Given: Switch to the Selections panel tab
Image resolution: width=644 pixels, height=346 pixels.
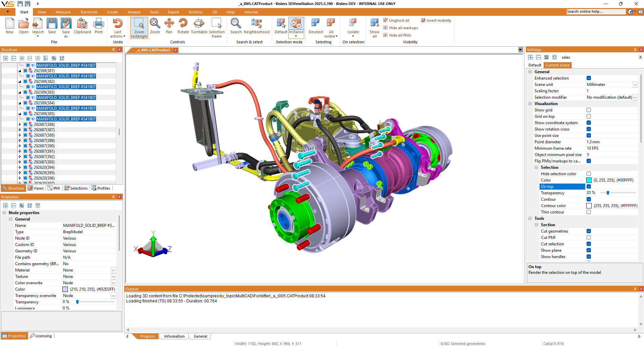Looking at the screenshot, I should point(76,188).
